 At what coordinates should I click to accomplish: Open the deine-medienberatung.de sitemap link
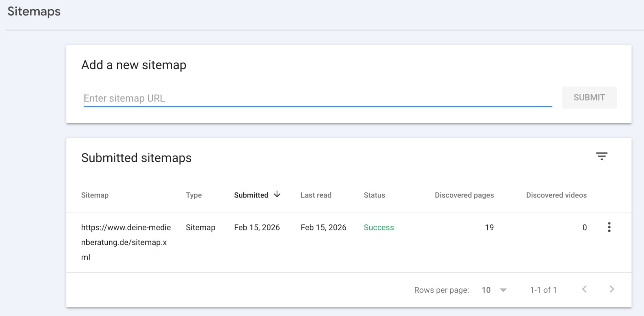coord(126,242)
